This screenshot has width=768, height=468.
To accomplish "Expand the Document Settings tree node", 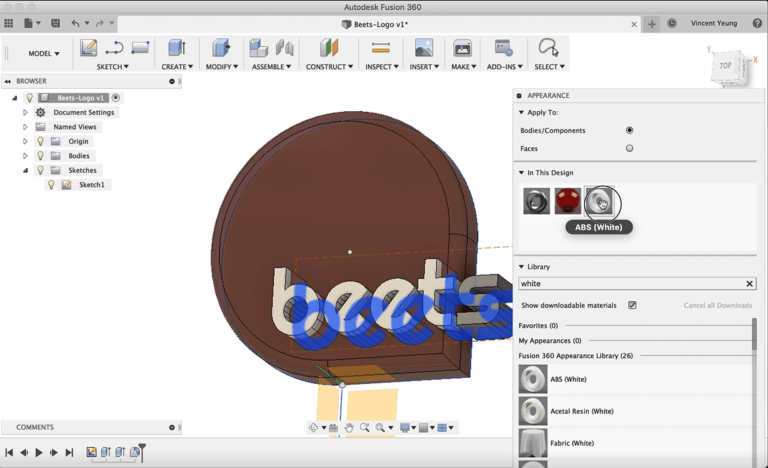I will click(x=25, y=112).
